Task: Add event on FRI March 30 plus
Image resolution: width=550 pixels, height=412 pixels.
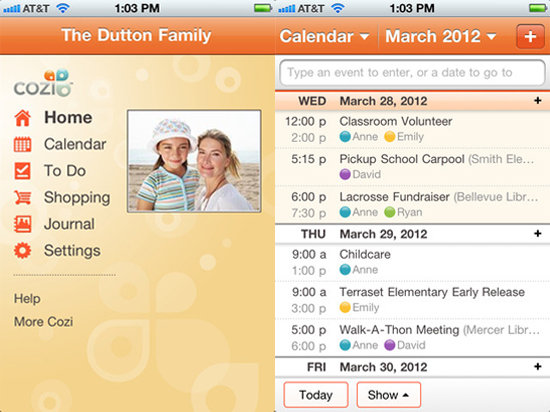Action: pos(537,367)
